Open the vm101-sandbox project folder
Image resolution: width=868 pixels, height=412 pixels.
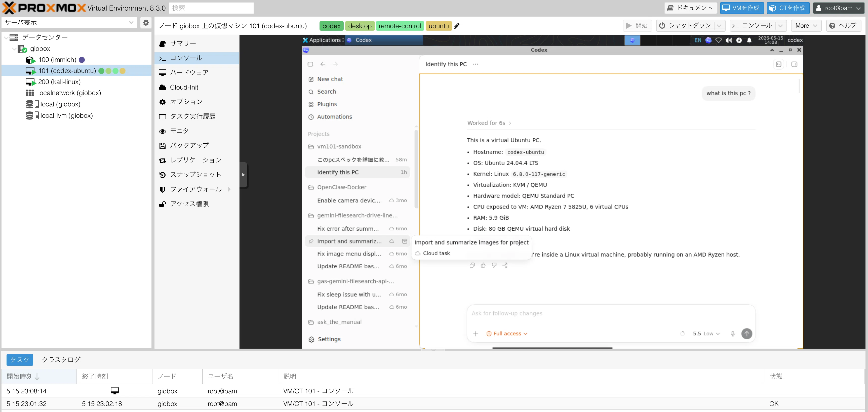tap(339, 147)
